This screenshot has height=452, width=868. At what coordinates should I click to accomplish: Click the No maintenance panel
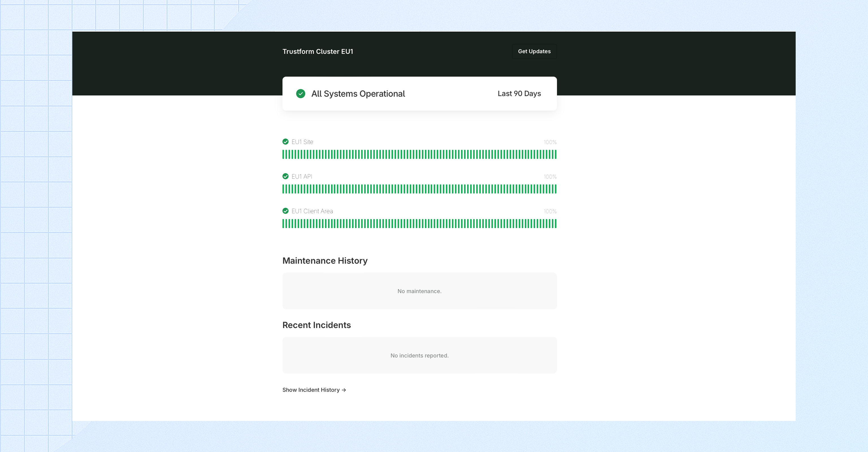point(419,291)
